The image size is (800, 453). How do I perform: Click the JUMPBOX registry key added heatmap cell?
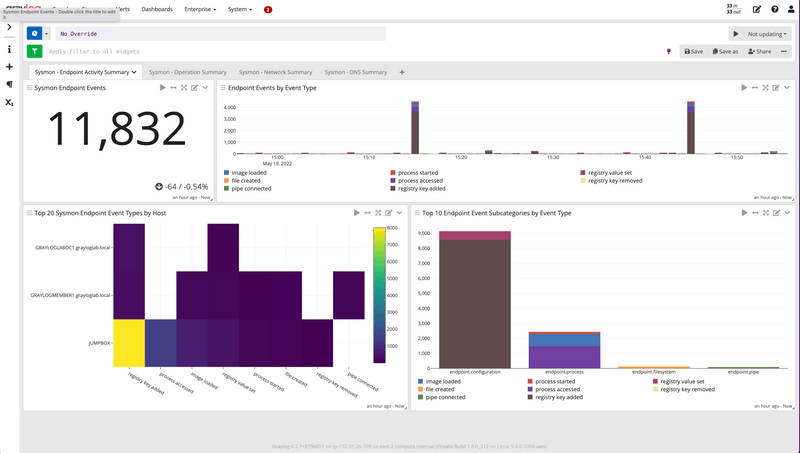[x=129, y=343]
